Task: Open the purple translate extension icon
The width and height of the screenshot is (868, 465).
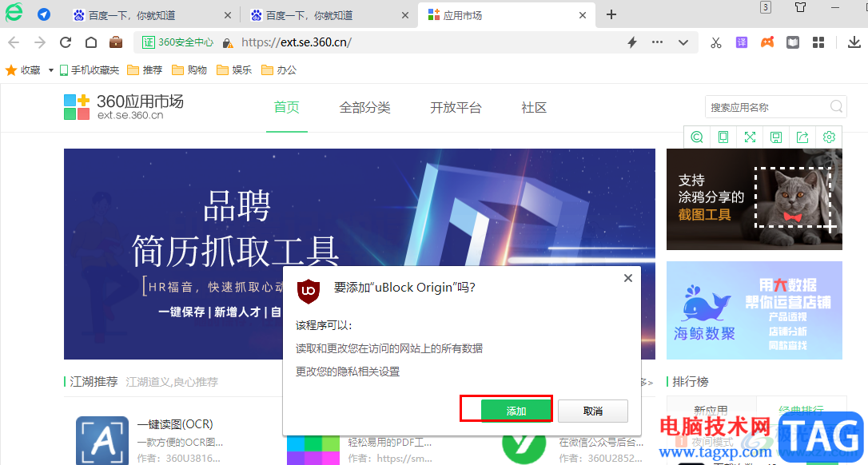Action: coord(741,42)
